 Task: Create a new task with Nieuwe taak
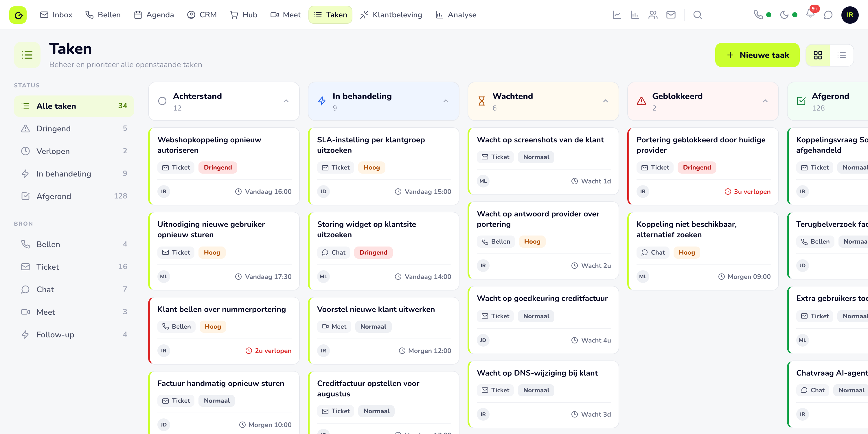tap(757, 55)
